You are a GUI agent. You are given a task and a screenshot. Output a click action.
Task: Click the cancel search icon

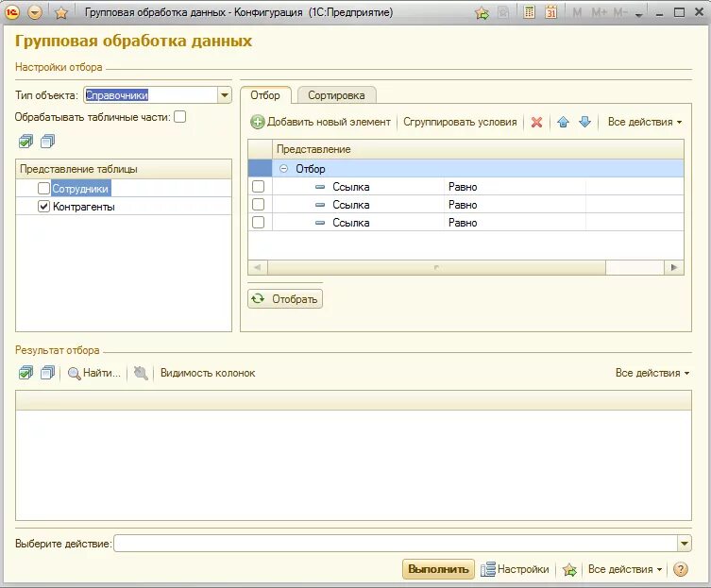pyautogui.click(x=141, y=373)
